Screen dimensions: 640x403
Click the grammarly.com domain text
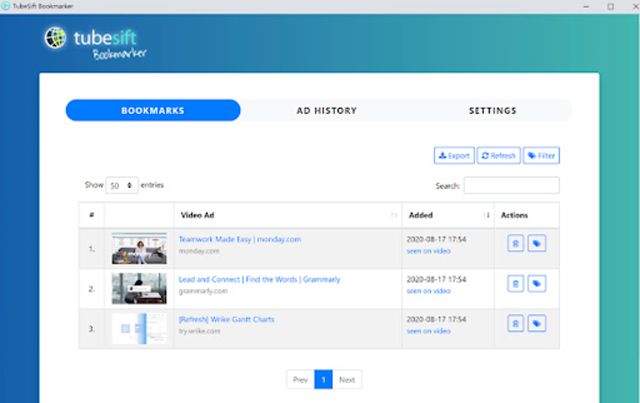[203, 291]
